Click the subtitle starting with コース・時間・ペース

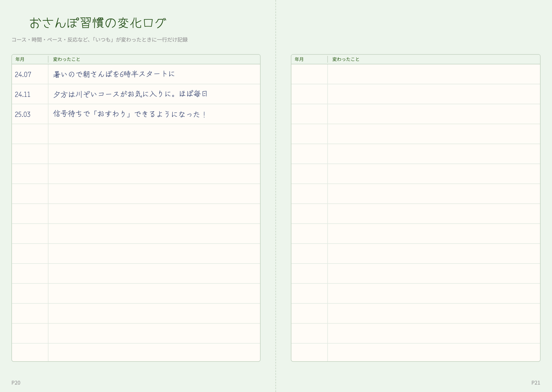(x=100, y=40)
